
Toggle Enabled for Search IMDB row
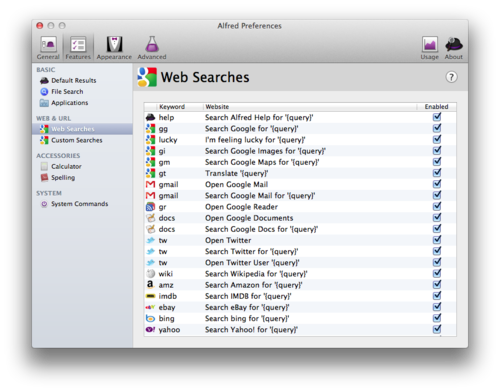[x=437, y=296]
